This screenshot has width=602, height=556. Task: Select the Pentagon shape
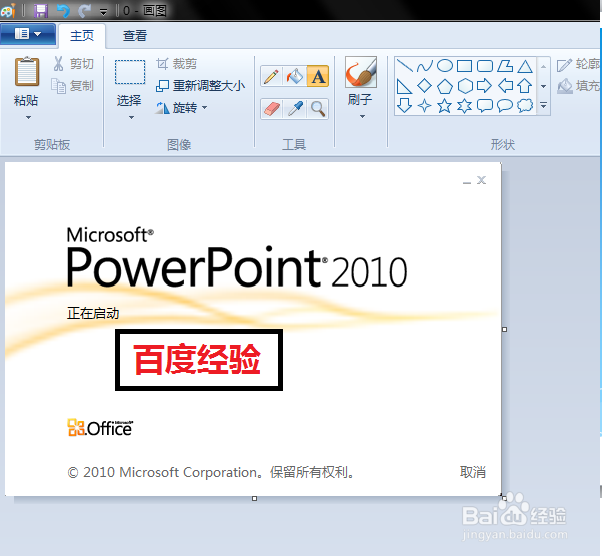[445, 86]
